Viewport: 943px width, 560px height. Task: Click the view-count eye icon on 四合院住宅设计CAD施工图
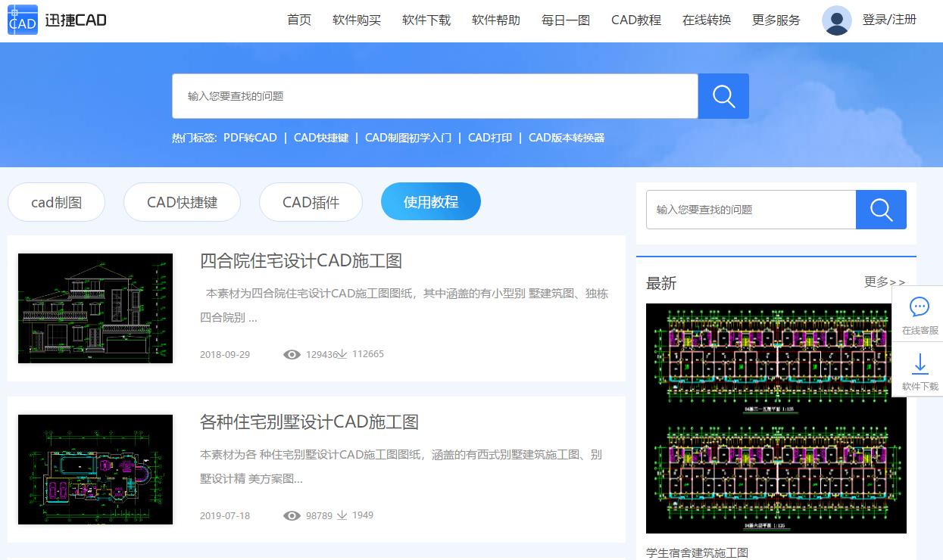pyautogui.click(x=291, y=353)
